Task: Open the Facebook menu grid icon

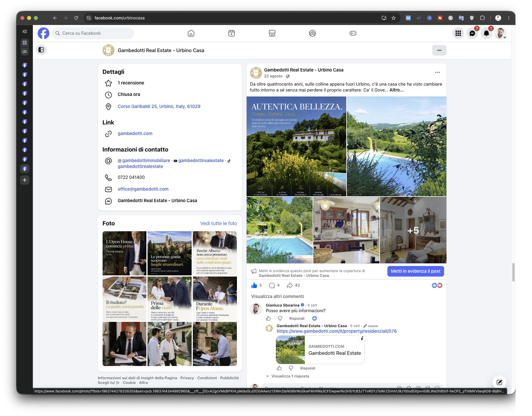Action: point(458,33)
